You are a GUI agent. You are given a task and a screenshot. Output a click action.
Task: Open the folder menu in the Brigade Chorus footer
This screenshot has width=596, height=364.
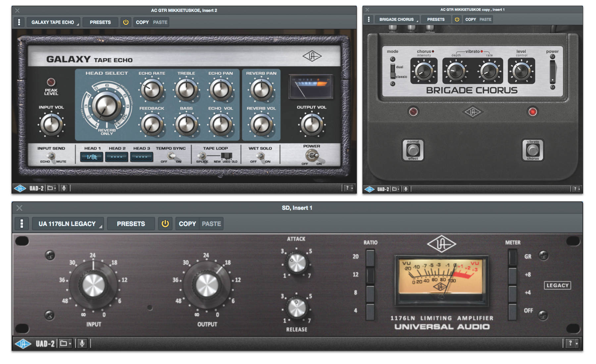coord(395,189)
